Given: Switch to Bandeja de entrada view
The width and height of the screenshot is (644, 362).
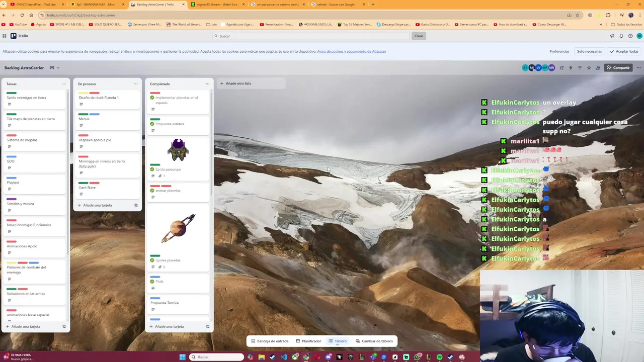Looking at the screenshot, I should point(270,341).
